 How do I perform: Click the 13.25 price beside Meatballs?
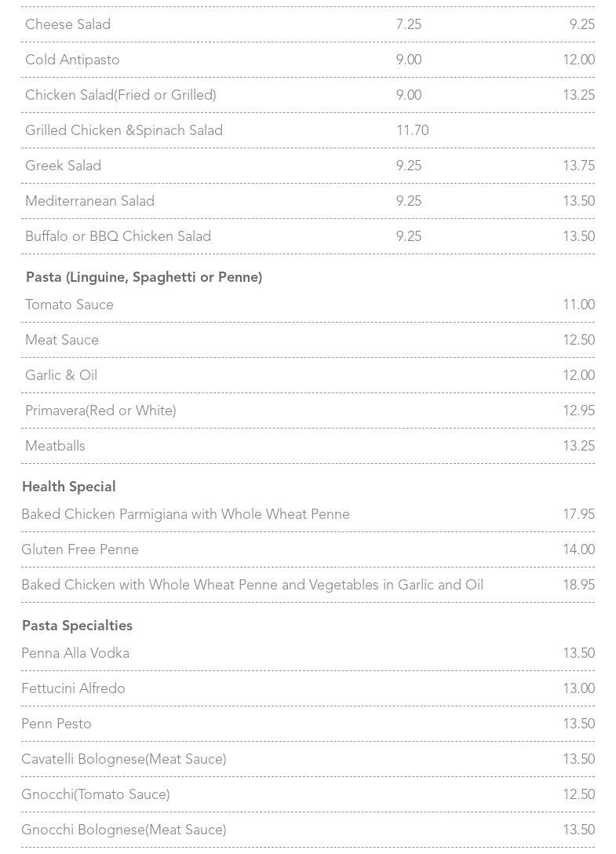coord(578,446)
